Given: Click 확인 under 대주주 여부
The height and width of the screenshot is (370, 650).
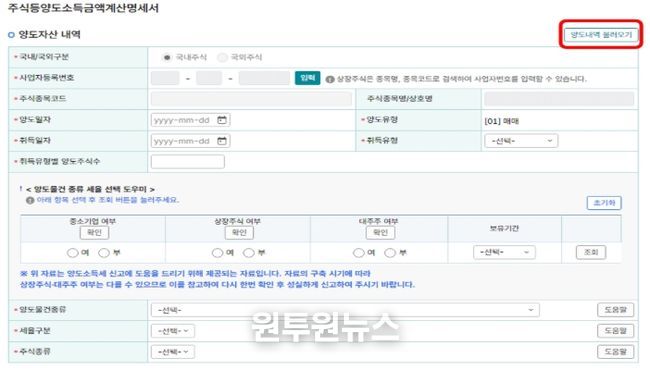Looking at the screenshot, I should click(380, 232).
